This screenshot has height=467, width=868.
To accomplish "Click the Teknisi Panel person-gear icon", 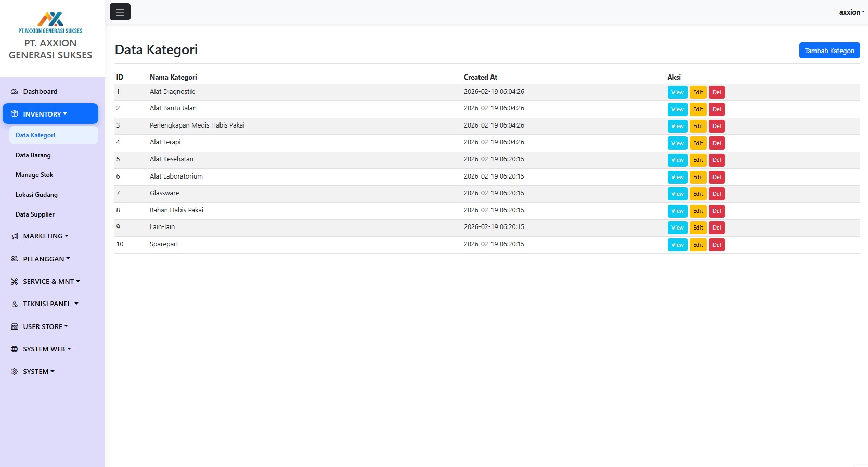I will tap(15, 304).
